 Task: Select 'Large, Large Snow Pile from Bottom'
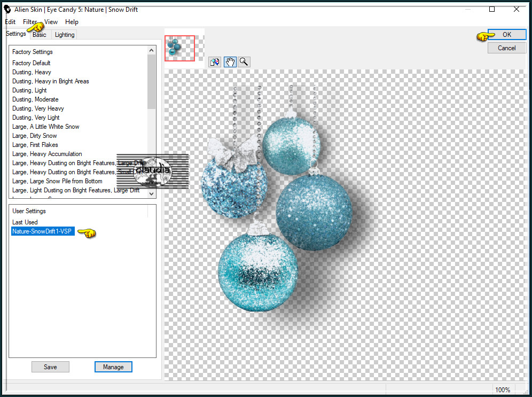point(57,182)
